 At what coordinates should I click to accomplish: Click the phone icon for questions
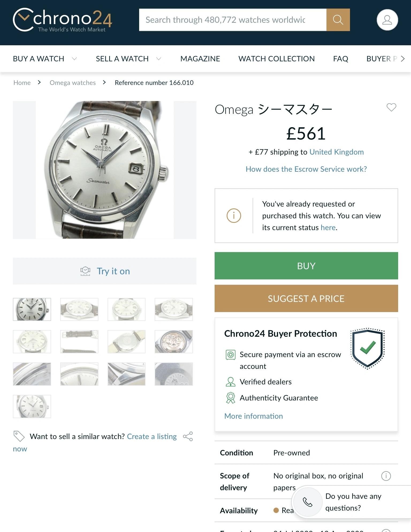coord(308,502)
